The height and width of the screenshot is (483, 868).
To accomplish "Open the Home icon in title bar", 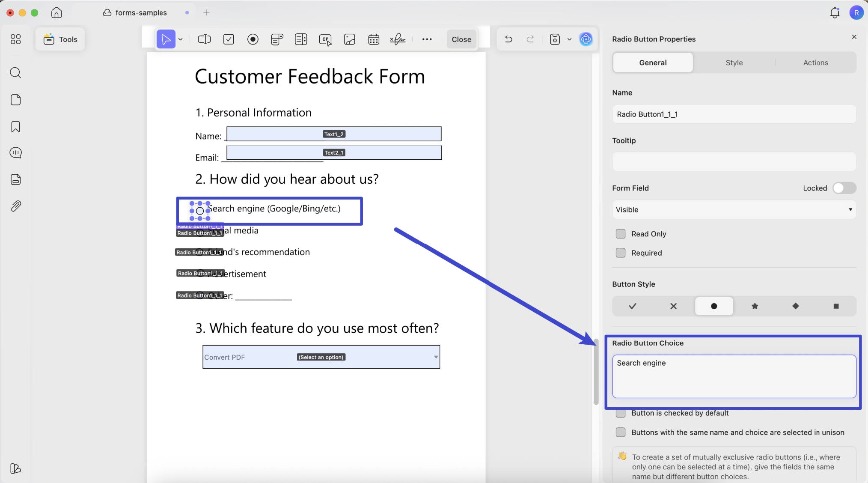I will pos(56,12).
